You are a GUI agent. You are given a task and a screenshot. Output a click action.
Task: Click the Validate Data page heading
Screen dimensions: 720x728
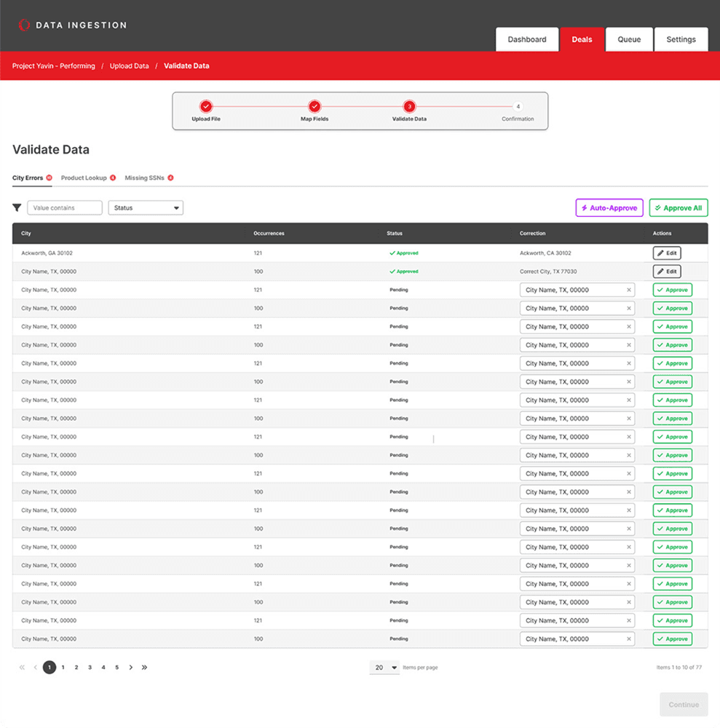[51, 149]
